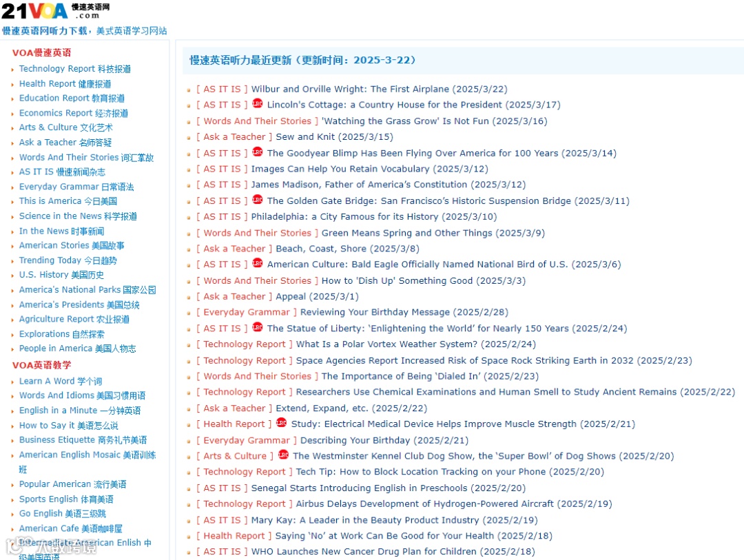Click LRC icon beside Lincoln's Cottage article
The height and width of the screenshot is (560, 744).
257,103
